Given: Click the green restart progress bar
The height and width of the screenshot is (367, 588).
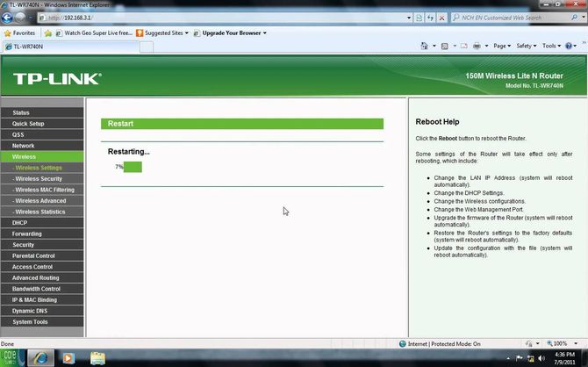Looking at the screenshot, I should point(133,167).
